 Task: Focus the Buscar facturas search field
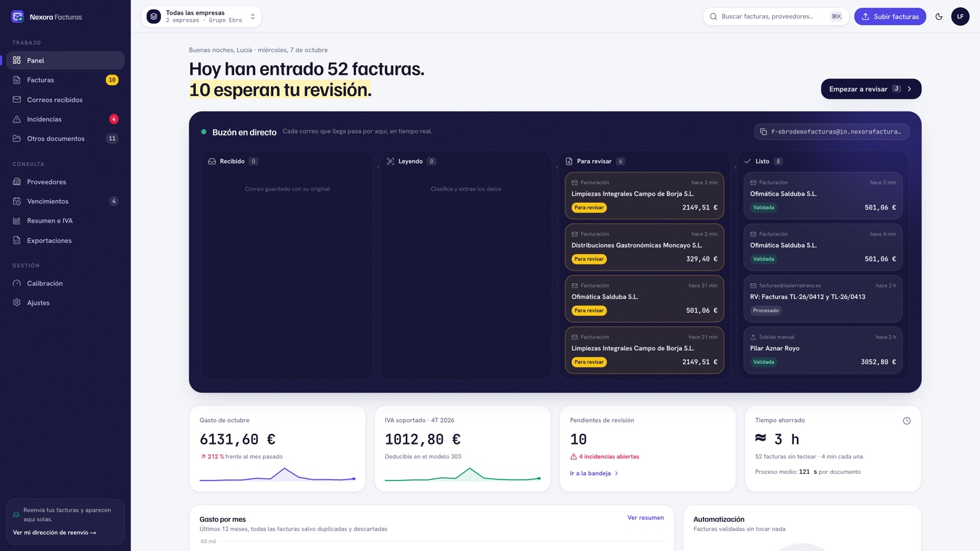775,17
